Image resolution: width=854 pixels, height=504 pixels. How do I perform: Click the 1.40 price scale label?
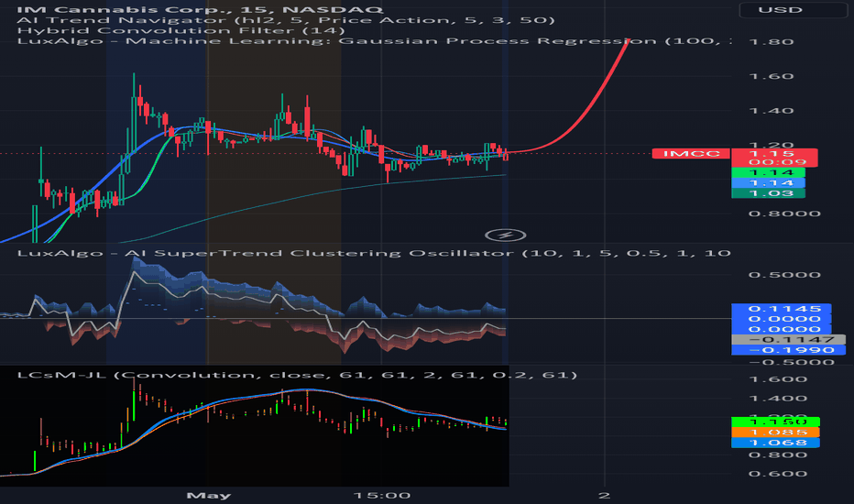[772, 111]
